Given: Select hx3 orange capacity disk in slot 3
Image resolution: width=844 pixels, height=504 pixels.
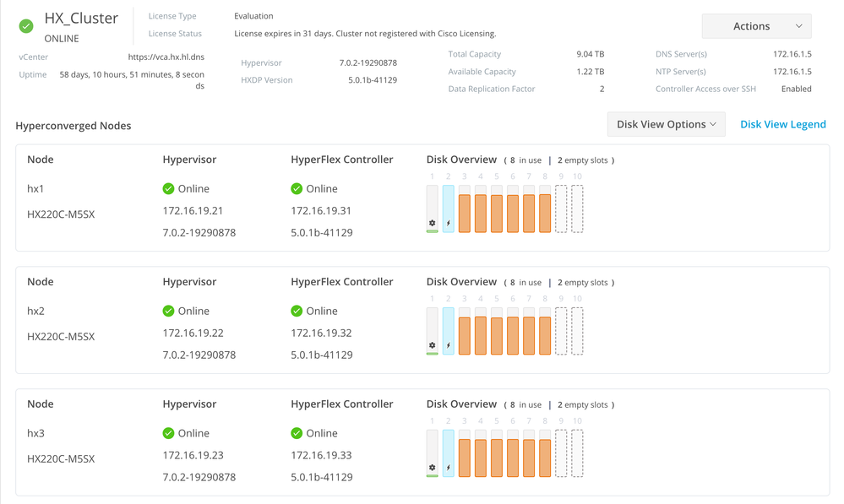Looking at the screenshot, I should click(465, 453).
